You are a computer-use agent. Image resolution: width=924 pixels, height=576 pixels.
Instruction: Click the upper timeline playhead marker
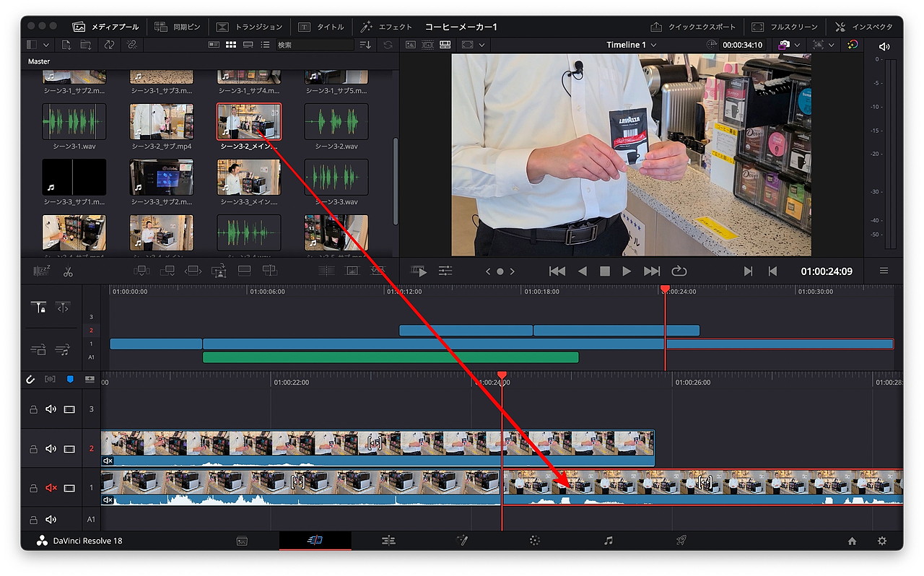point(665,289)
